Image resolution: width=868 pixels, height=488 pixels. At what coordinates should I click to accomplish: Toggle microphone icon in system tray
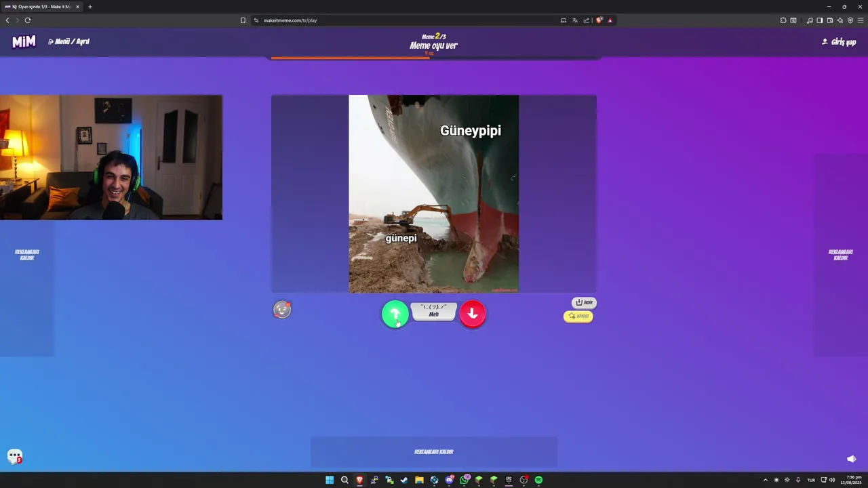tap(798, 480)
